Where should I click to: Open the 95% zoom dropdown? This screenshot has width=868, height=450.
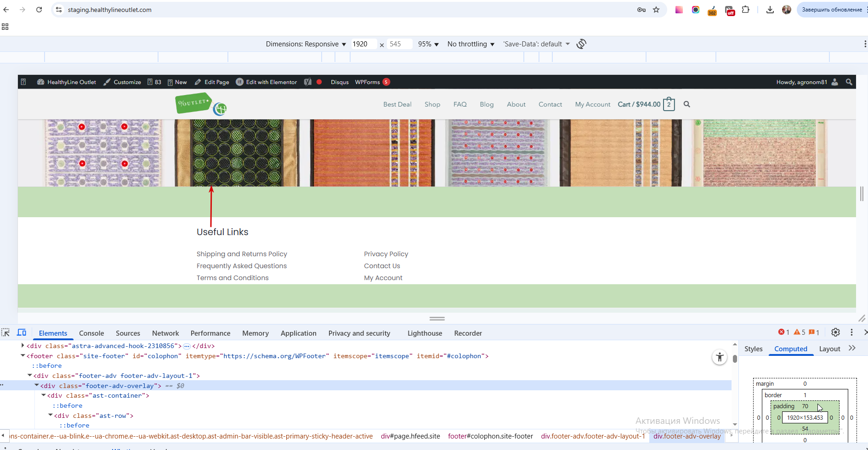point(428,44)
